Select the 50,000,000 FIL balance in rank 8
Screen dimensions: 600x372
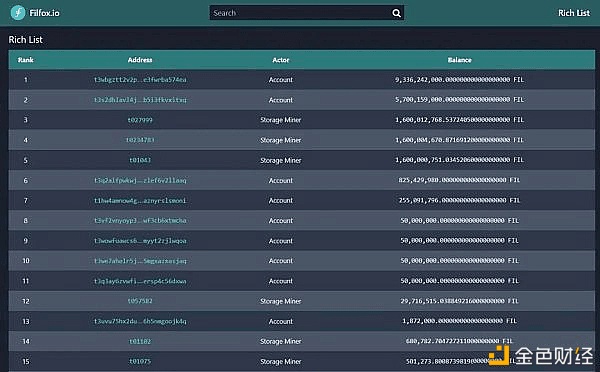click(x=460, y=220)
